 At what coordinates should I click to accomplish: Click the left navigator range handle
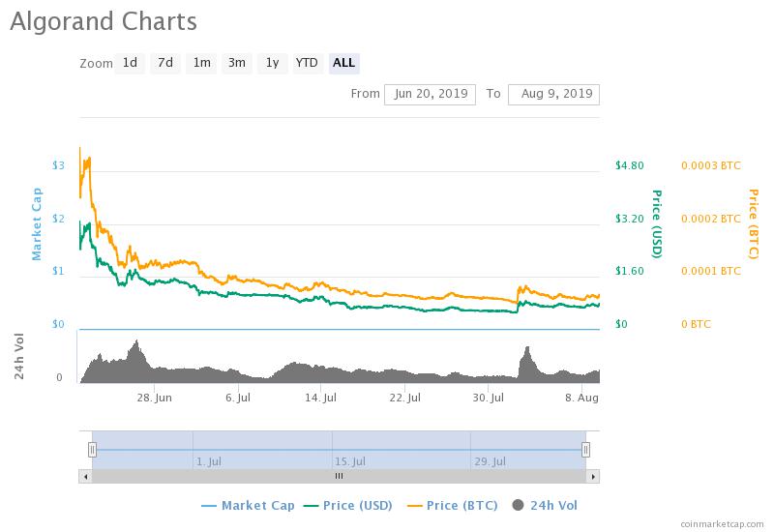[92, 450]
